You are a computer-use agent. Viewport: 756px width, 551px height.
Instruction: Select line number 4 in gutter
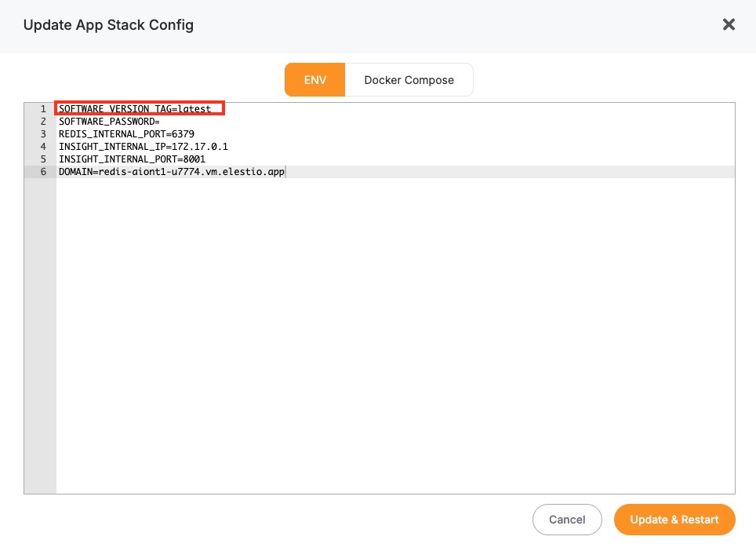(x=42, y=147)
